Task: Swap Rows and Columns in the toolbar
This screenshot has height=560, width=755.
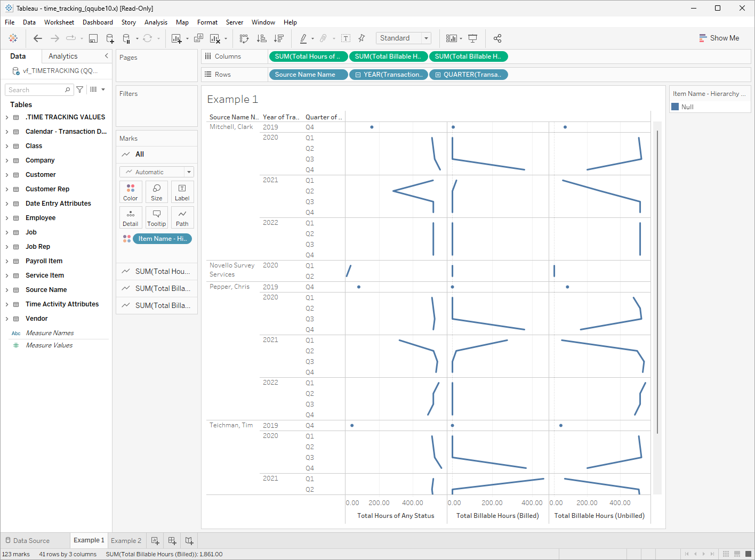Action: pos(244,38)
